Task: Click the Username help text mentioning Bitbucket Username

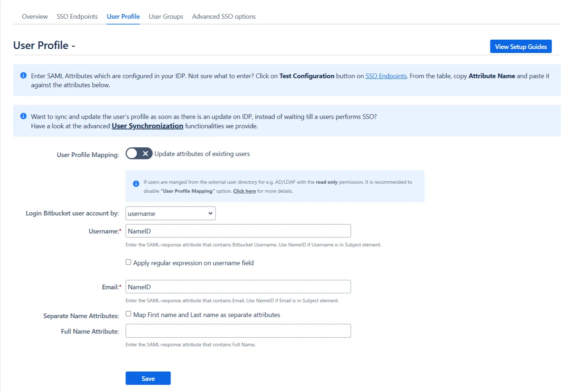Action: 253,245
